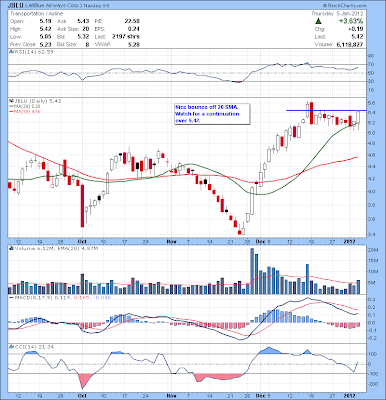The height and width of the screenshot is (400, 386).
Task: Click the 5.6 label on the price axis
Action: (x=372, y=103)
